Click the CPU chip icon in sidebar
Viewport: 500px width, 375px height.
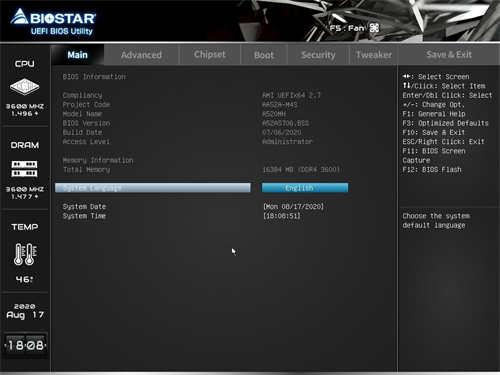pyautogui.click(x=24, y=87)
